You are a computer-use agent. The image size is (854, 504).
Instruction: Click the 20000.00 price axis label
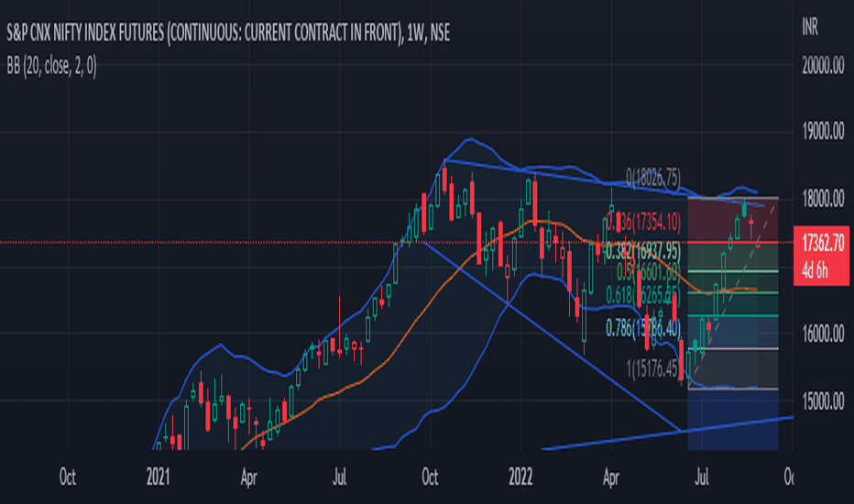coord(823,65)
